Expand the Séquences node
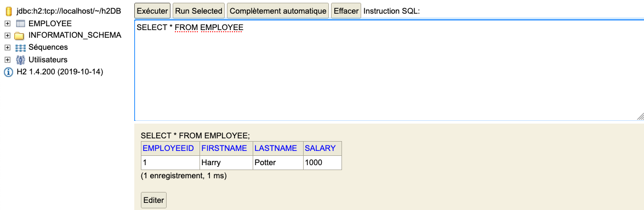This screenshot has height=210, width=644. [7, 48]
